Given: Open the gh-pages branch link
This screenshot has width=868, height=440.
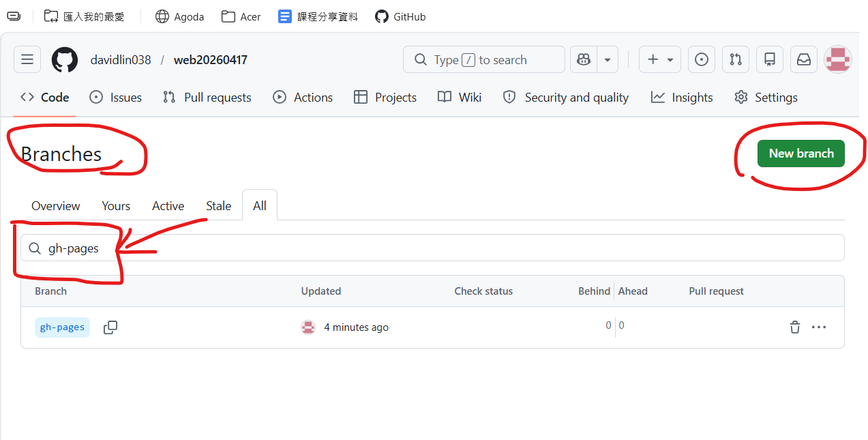Looking at the screenshot, I should pyautogui.click(x=62, y=327).
